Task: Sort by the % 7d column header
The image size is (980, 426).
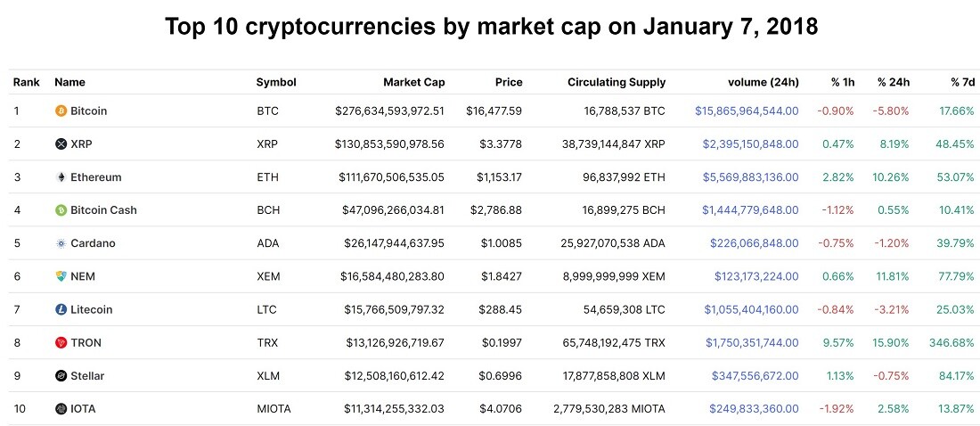Action: 962,82
